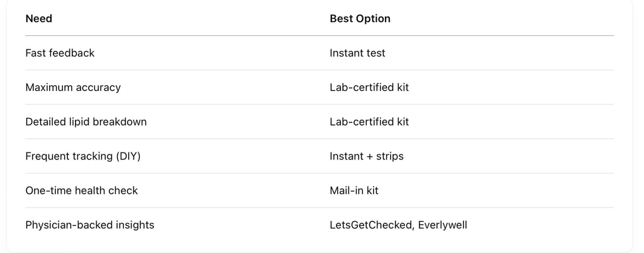Click the "One-time health check" cell
The width and height of the screenshot is (644, 253).
(x=82, y=191)
